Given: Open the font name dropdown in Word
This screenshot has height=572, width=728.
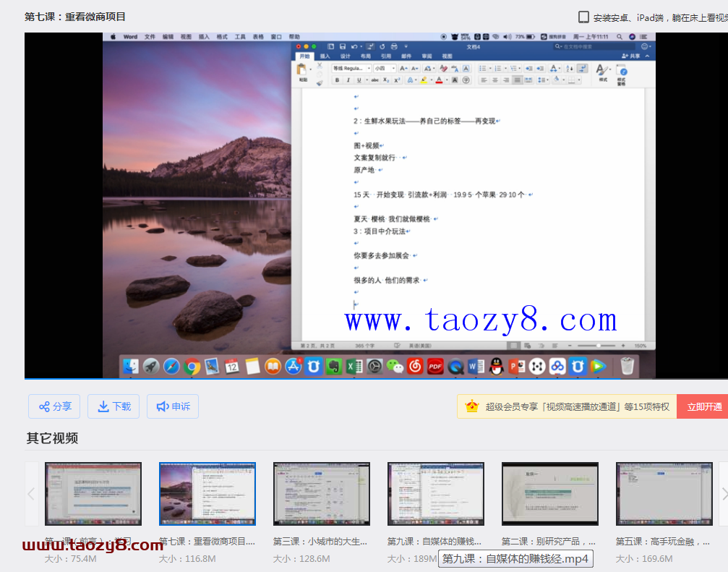Looking at the screenshot, I should coord(351,68).
